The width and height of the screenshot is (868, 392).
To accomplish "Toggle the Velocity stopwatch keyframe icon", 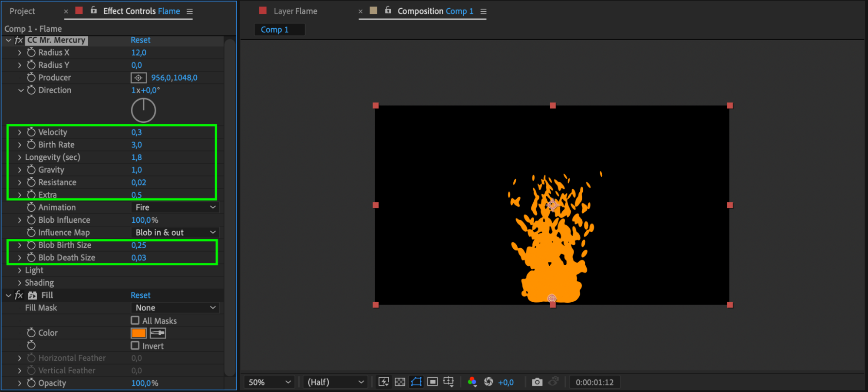I will [31, 132].
